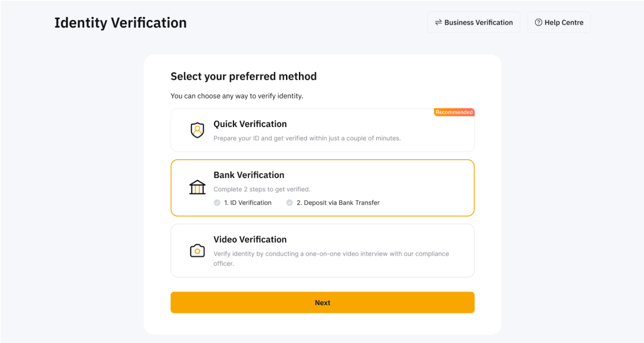Click the check circle beside Deposit via Bank Transfer
Viewport: 644px width, 343px height.
coord(289,203)
